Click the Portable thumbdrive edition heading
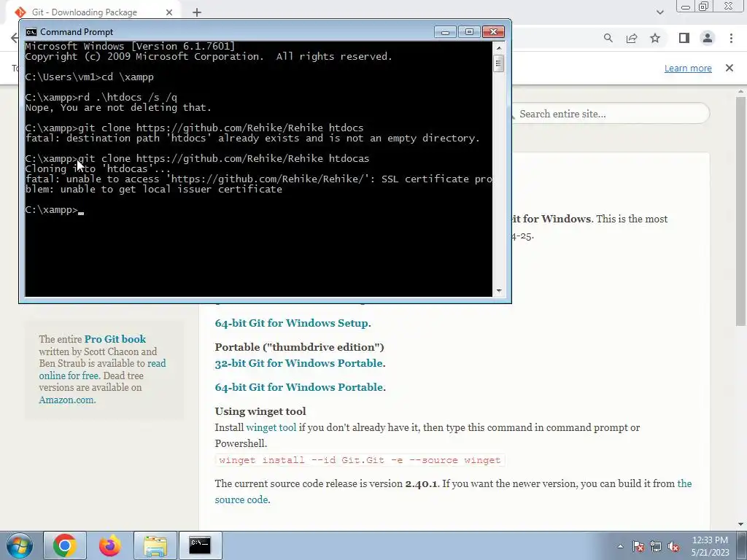This screenshot has width=747, height=560. point(299,346)
